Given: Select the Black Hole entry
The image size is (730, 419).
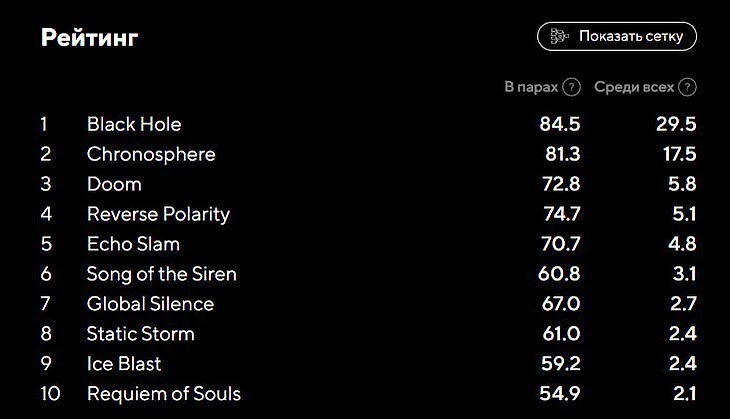Looking at the screenshot, I should [134, 124].
